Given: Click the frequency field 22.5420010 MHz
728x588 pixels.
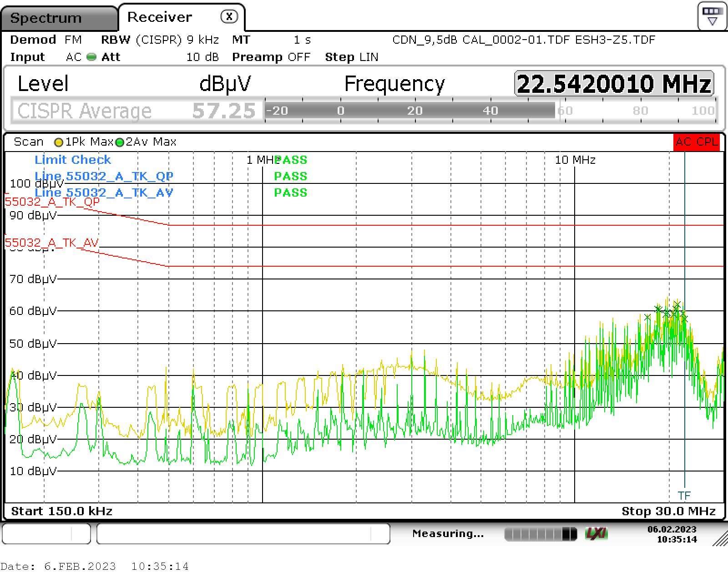Looking at the screenshot, I should coord(614,84).
